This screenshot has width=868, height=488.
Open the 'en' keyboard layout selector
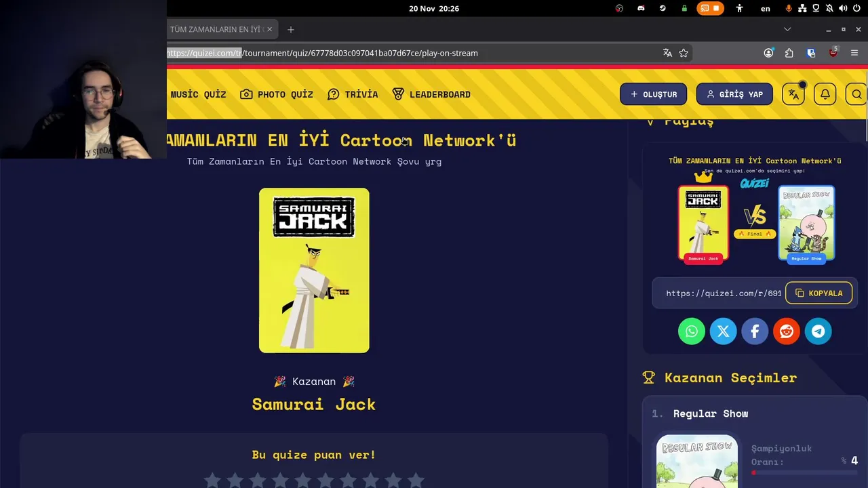(766, 8)
